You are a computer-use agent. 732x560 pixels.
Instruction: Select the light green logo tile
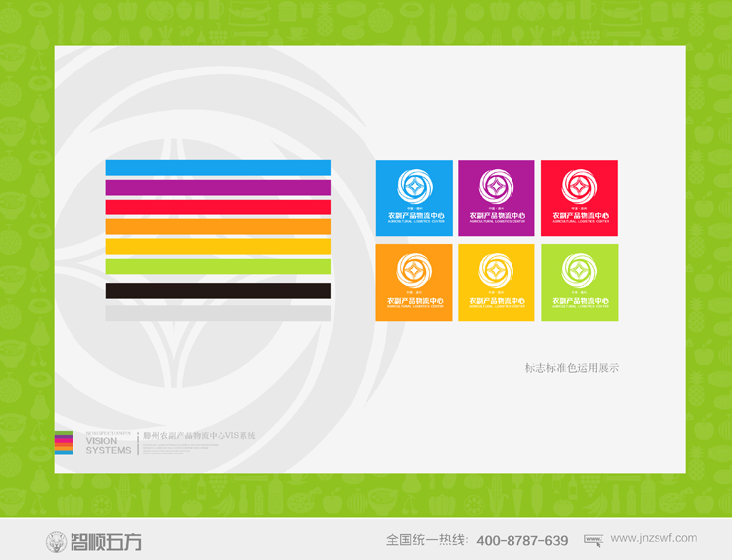pyautogui.click(x=579, y=282)
